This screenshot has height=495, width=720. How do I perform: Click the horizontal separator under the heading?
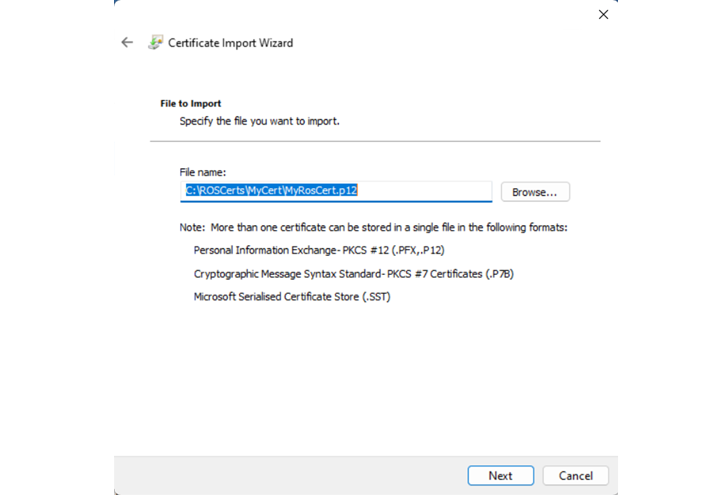click(x=375, y=141)
